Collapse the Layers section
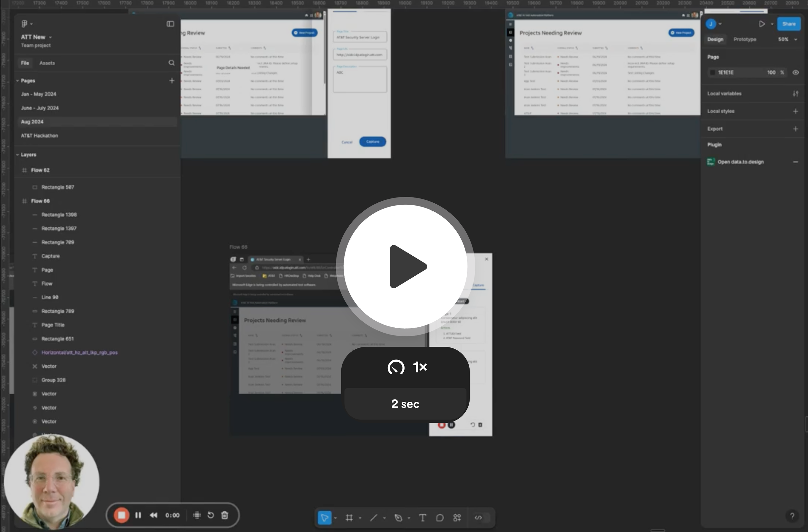 tap(18, 154)
